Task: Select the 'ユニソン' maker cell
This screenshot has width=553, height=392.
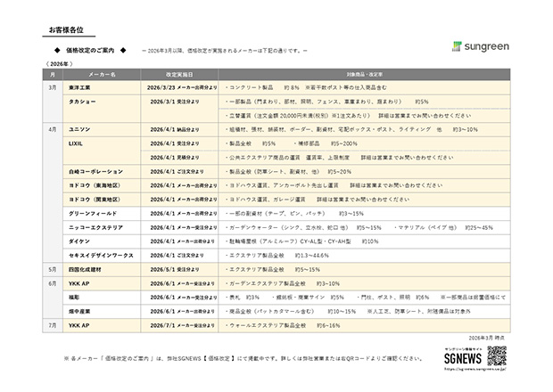Action: (x=102, y=129)
